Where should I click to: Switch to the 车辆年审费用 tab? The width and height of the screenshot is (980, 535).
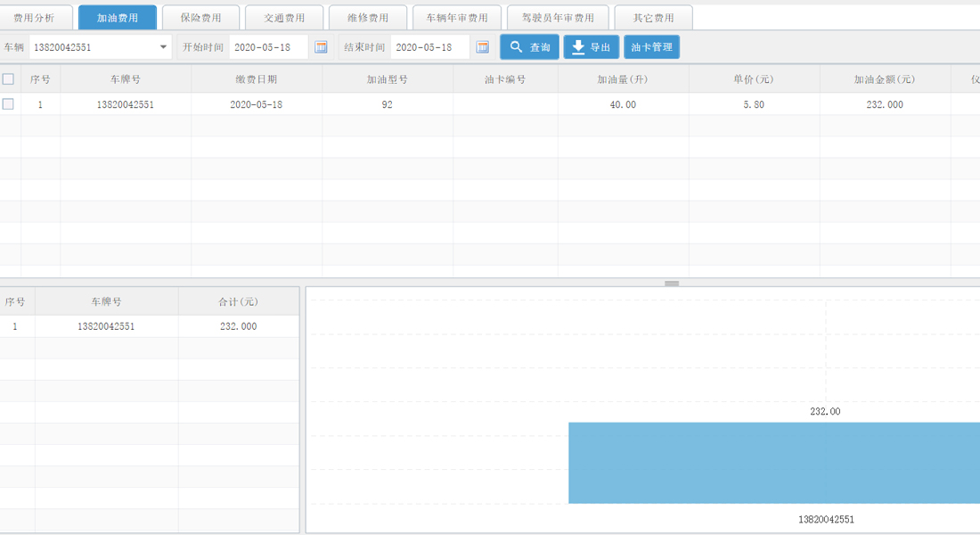(x=457, y=18)
